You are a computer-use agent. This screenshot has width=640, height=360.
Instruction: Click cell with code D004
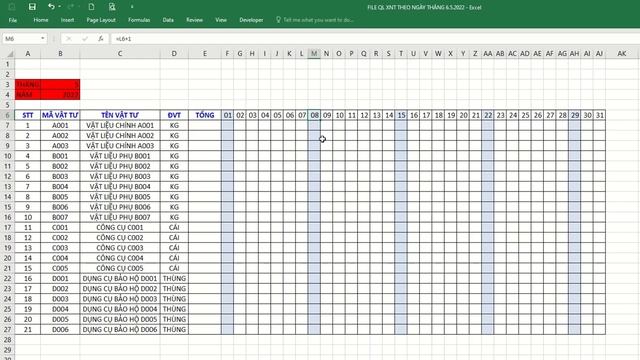pyautogui.click(x=60, y=309)
